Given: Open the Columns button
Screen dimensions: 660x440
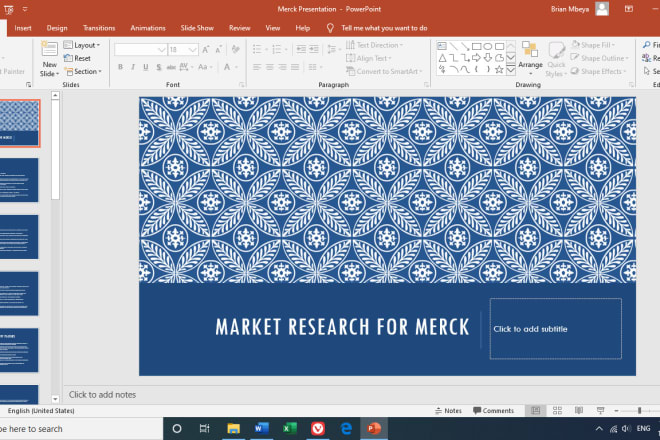Looking at the screenshot, I should pos(314,67).
